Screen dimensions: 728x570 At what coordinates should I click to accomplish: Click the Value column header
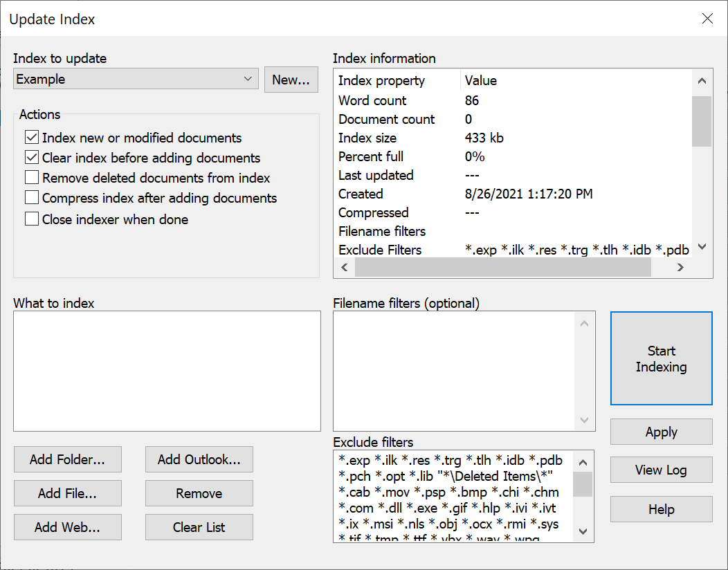[x=576, y=81]
